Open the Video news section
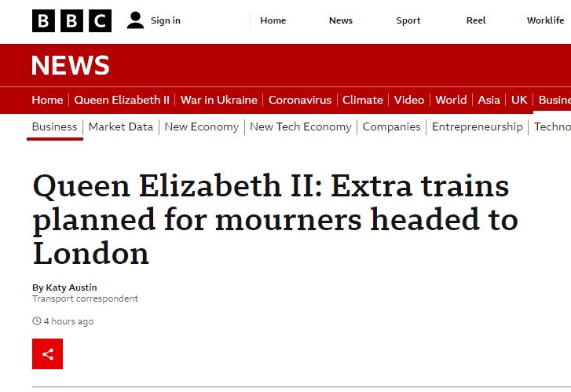571x392 pixels. (x=409, y=100)
